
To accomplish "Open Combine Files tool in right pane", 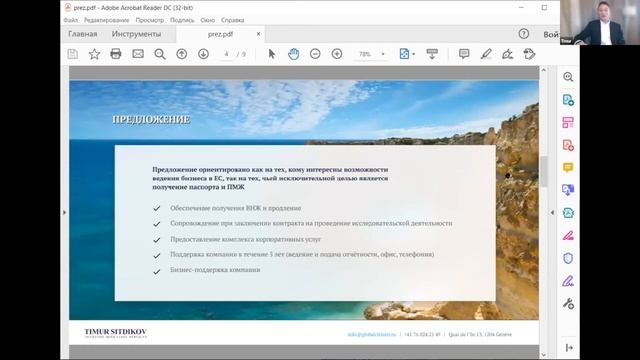I will pos(568,190).
